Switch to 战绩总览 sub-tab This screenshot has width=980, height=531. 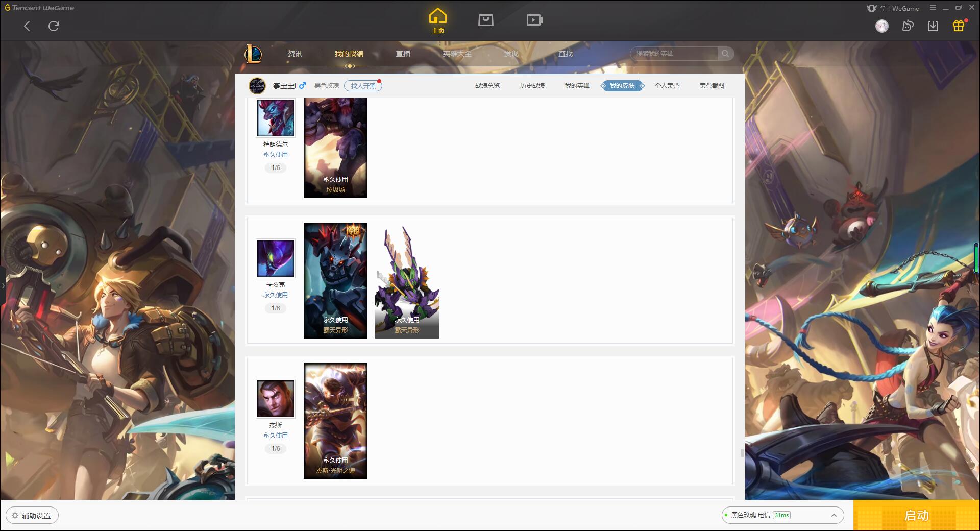487,86
